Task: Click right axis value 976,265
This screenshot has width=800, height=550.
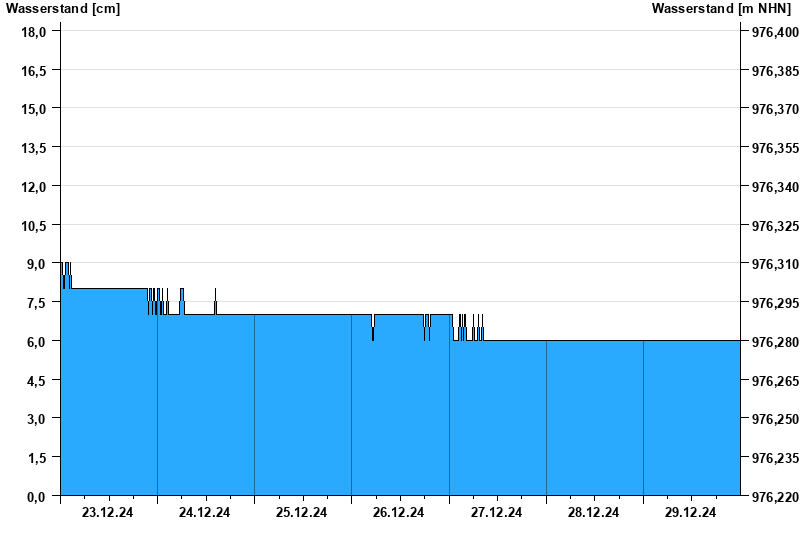Action: pos(776,380)
